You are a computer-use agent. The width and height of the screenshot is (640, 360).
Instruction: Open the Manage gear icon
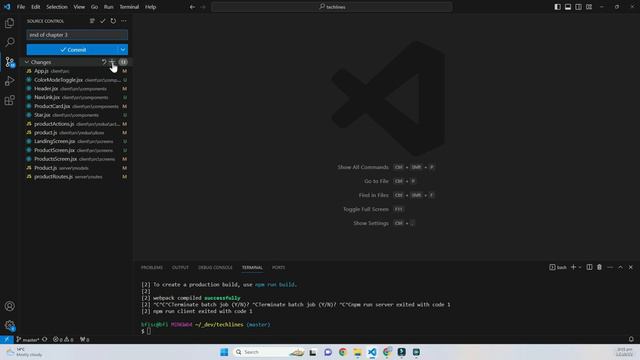point(9,325)
